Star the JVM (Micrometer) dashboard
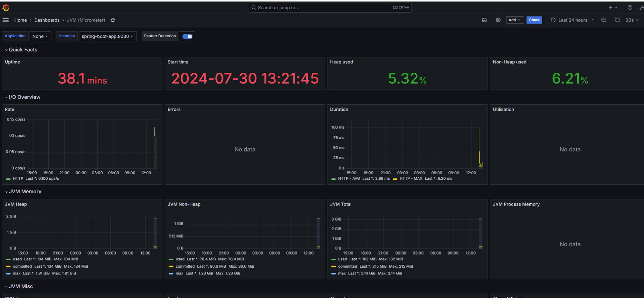 coord(113,20)
